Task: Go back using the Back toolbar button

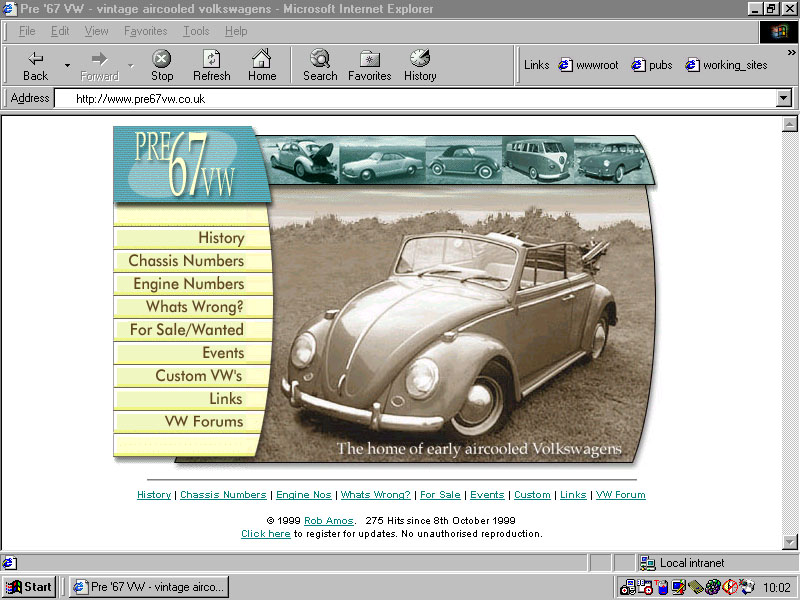Action: [35, 66]
